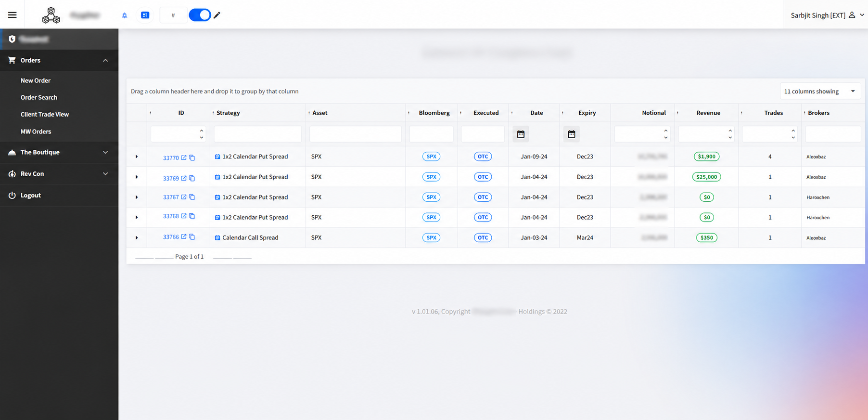Image resolution: width=868 pixels, height=420 pixels.
Task: Open the Sarbjit Singh user menu
Action: coord(827,15)
